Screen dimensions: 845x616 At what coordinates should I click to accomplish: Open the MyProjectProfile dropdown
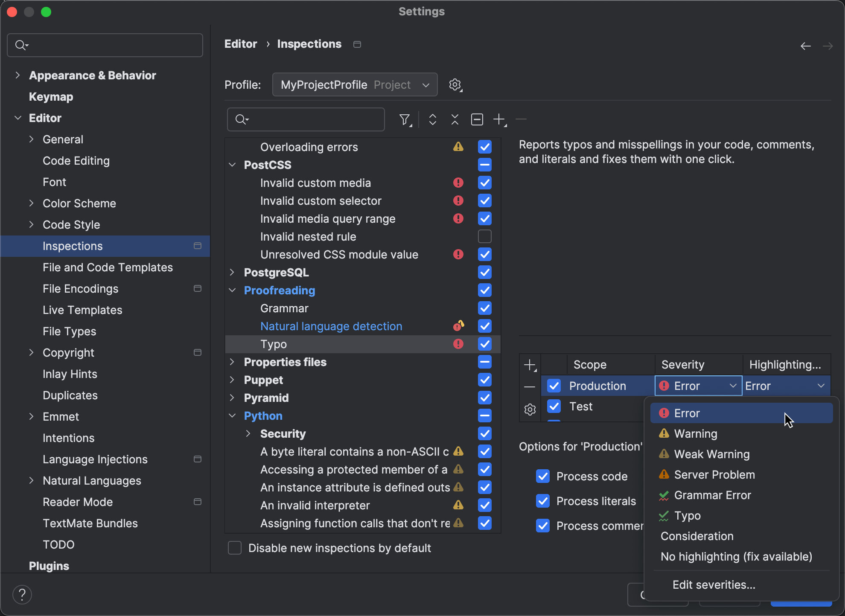[x=354, y=84]
